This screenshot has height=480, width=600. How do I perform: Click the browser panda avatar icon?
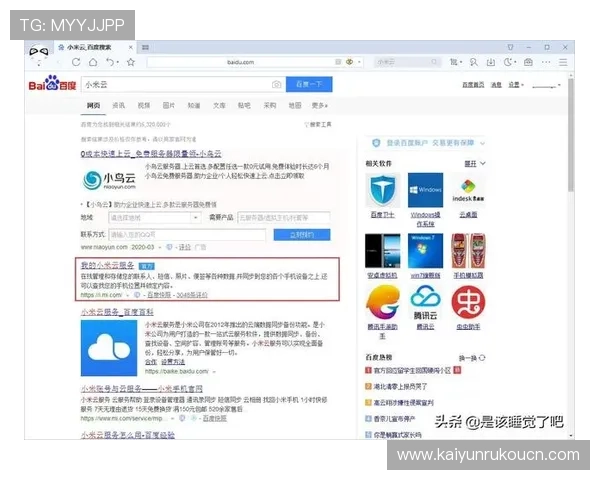tap(39, 52)
